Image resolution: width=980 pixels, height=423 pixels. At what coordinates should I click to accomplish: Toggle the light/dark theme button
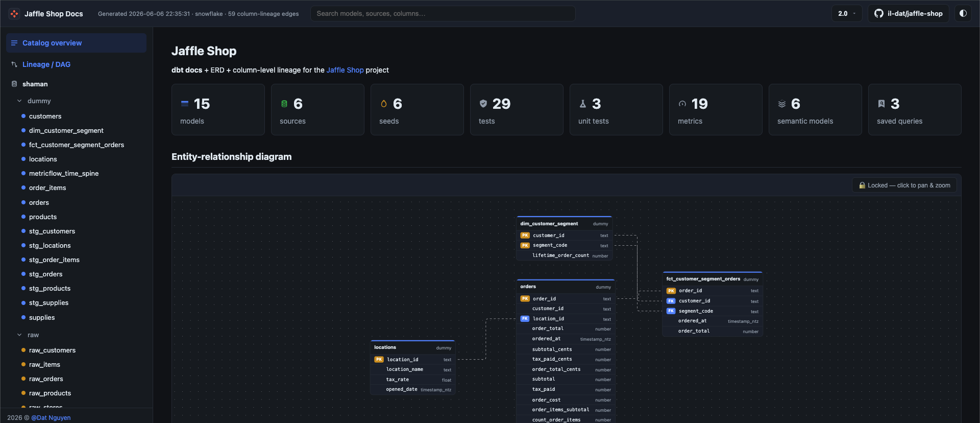click(x=963, y=14)
